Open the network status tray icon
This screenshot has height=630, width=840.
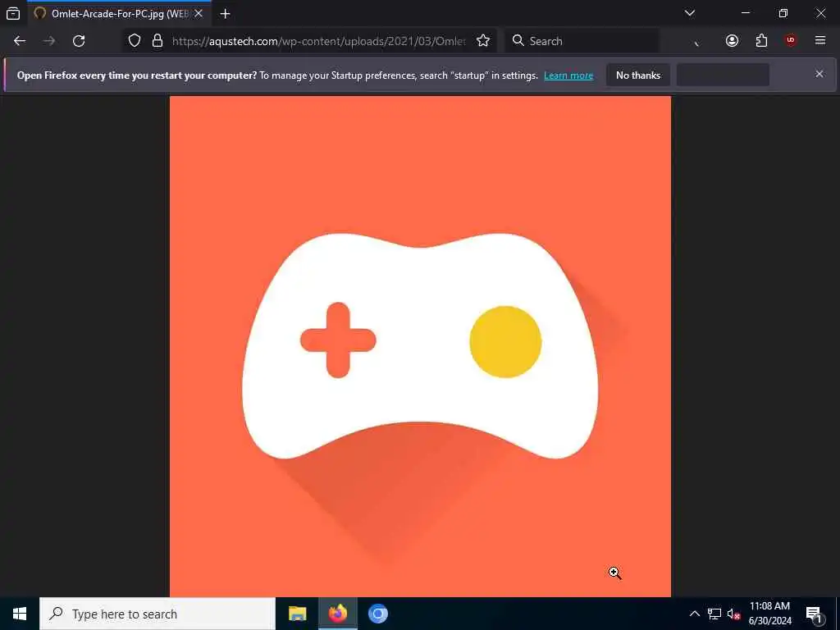pyautogui.click(x=714, y=614)
